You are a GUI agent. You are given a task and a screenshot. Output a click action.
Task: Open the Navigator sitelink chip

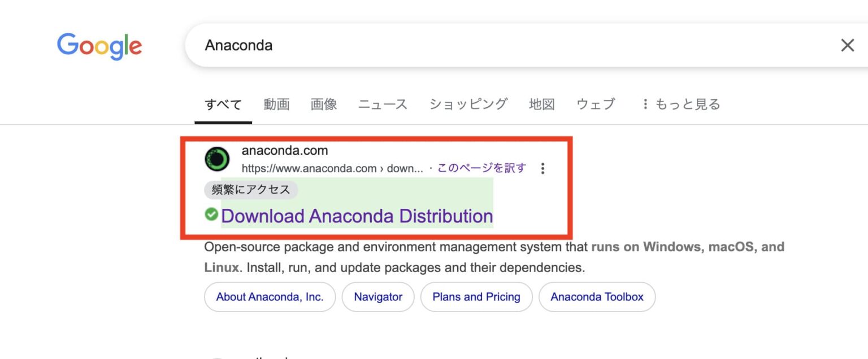pos(378,297)
